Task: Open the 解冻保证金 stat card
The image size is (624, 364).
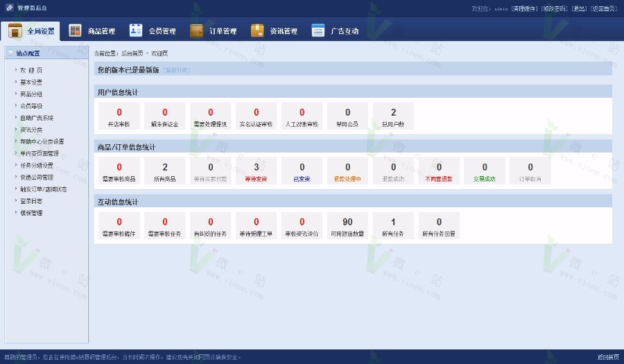Action: 165,116
